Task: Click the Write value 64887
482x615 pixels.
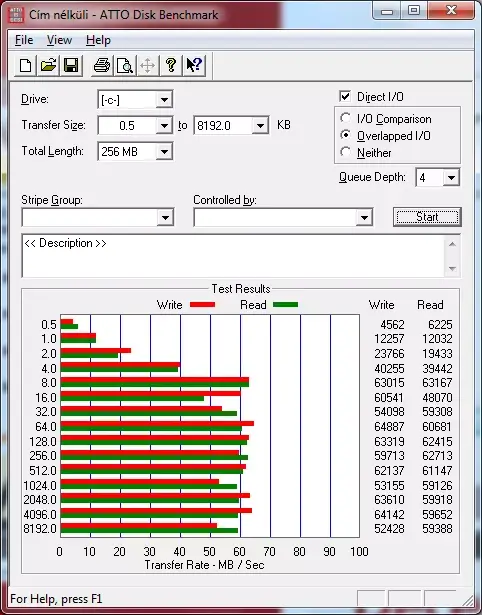Action: coord(389,427)
